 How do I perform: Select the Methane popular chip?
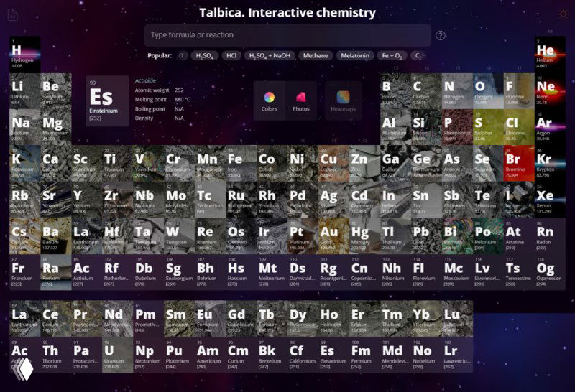pyautogui.click(x=316, y=55)
